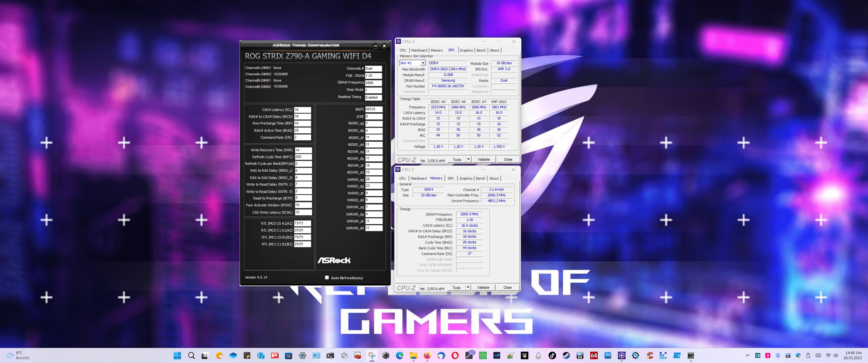
Task: Open volume speaker tray icon
Action: pyautogui.click(x=836, y=356)
